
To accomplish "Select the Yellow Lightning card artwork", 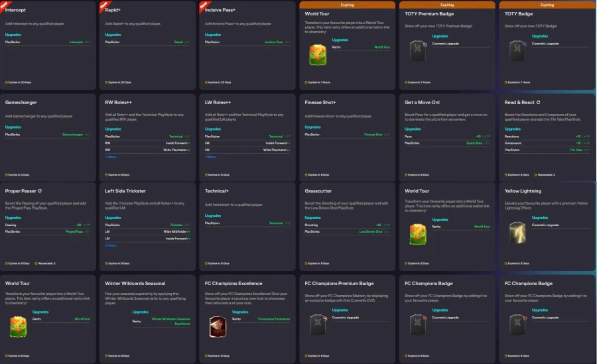I will pos(517,233).
